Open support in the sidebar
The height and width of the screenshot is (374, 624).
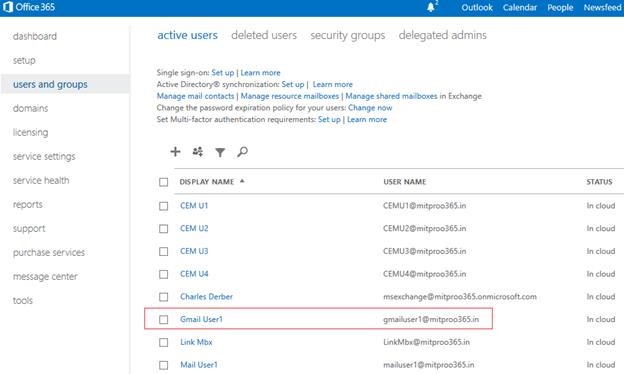[29, 229]
